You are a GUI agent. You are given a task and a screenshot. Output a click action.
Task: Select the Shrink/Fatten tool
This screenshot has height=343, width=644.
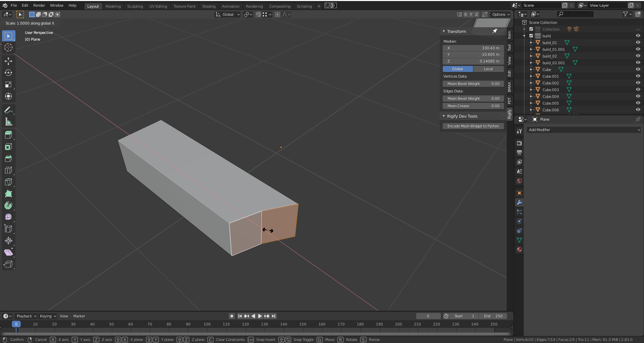tap(8, 241)
